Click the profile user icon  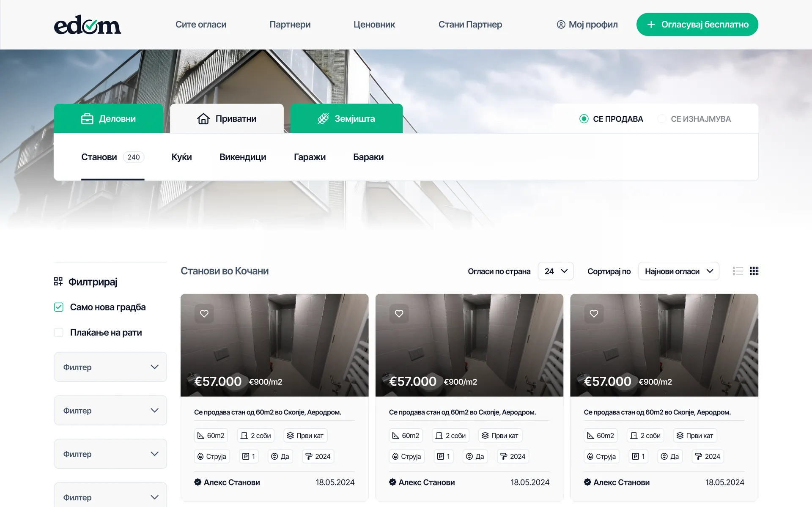pyautogui.click(x=561, y=25)
